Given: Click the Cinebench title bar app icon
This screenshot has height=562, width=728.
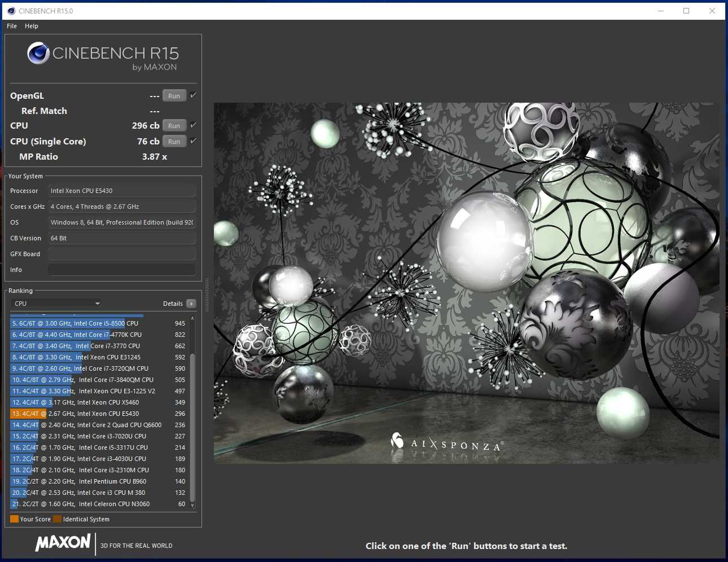Looking at the screenshot, I should pyautogui.click(x=11, y=11).
